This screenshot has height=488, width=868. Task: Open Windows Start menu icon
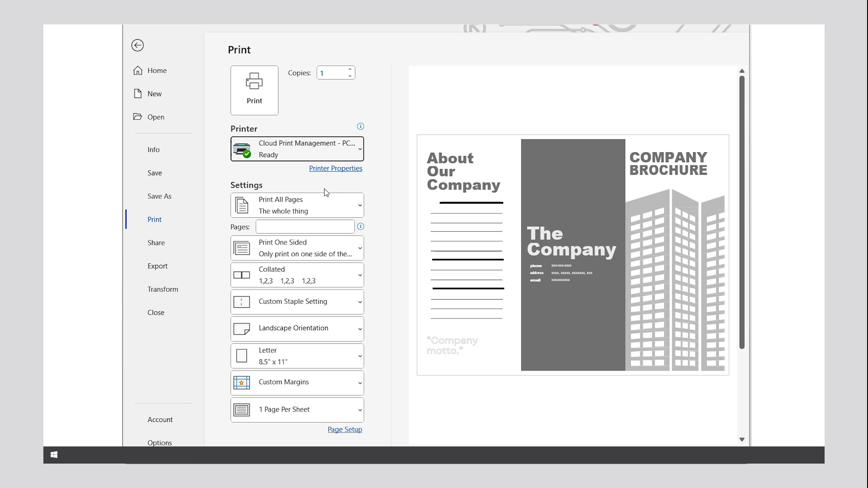tap(54, 455)
